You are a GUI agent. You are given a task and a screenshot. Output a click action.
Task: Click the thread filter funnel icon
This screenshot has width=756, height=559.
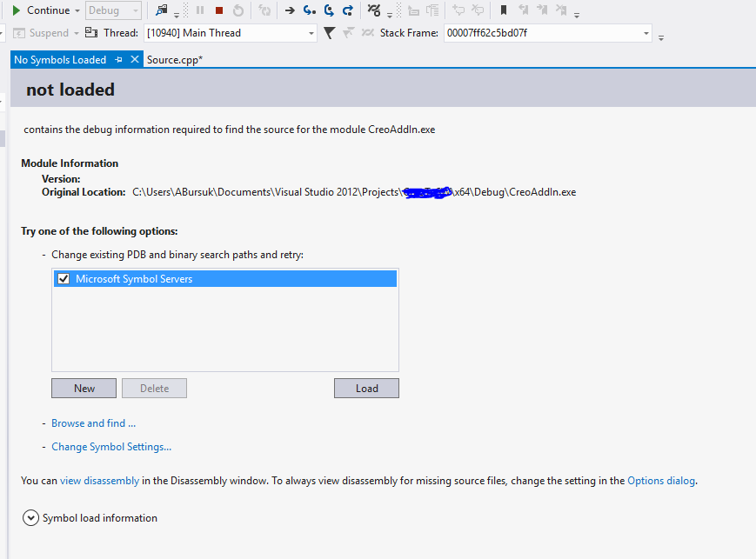[330, 33]
